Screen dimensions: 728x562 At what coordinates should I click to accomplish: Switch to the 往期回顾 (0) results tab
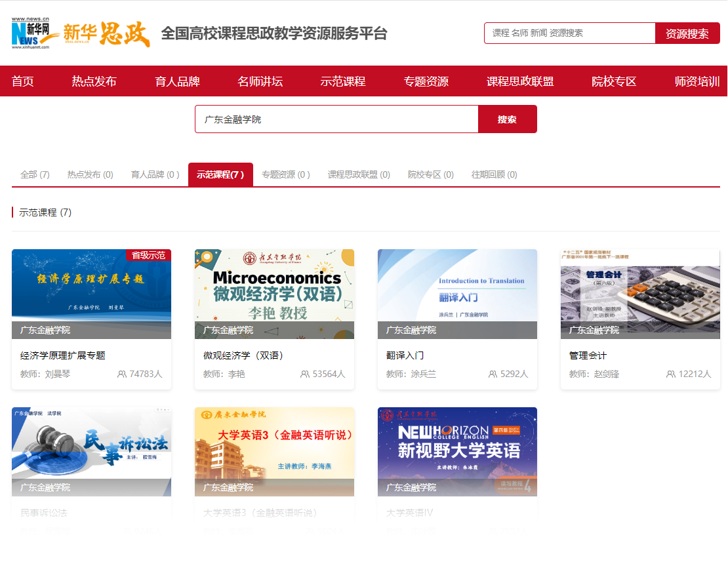(494, 174)
